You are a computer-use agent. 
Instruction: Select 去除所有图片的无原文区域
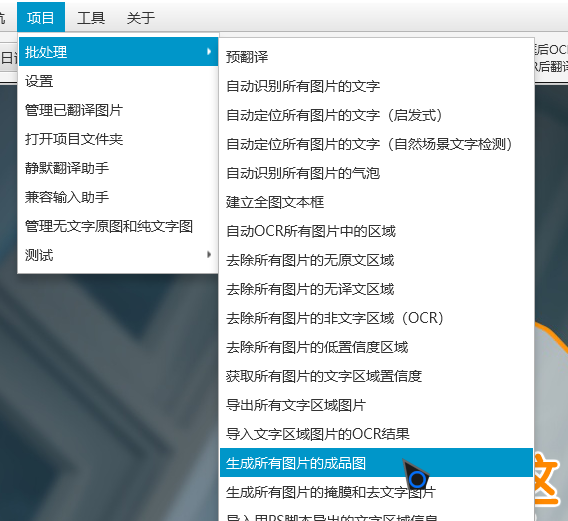(x=376, y=260)
